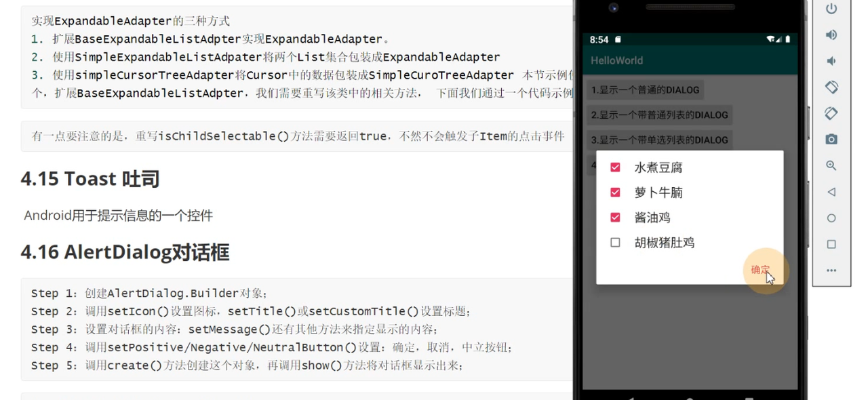Click the emulator power button icon

pos(831,8)
